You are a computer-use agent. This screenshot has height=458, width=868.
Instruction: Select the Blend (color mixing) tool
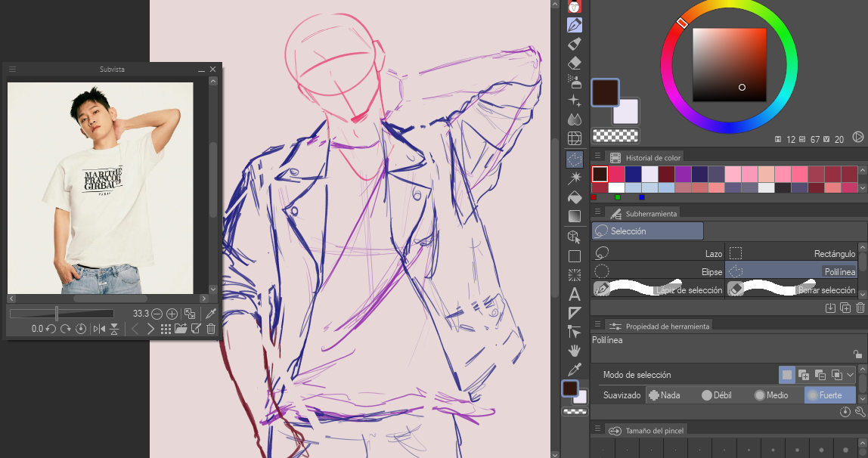[575, 119]
